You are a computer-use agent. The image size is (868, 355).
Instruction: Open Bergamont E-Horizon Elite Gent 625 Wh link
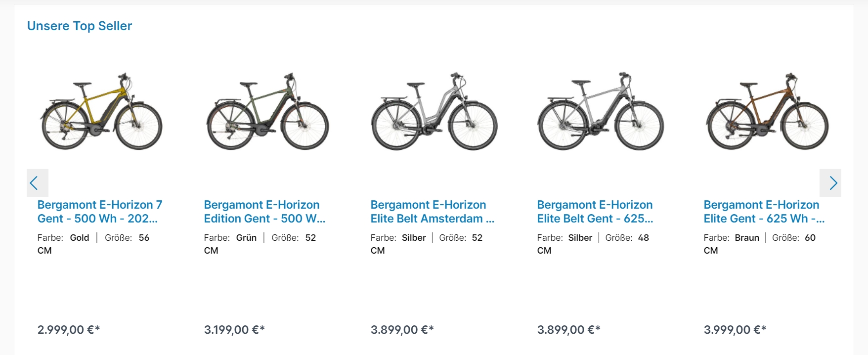764,212
